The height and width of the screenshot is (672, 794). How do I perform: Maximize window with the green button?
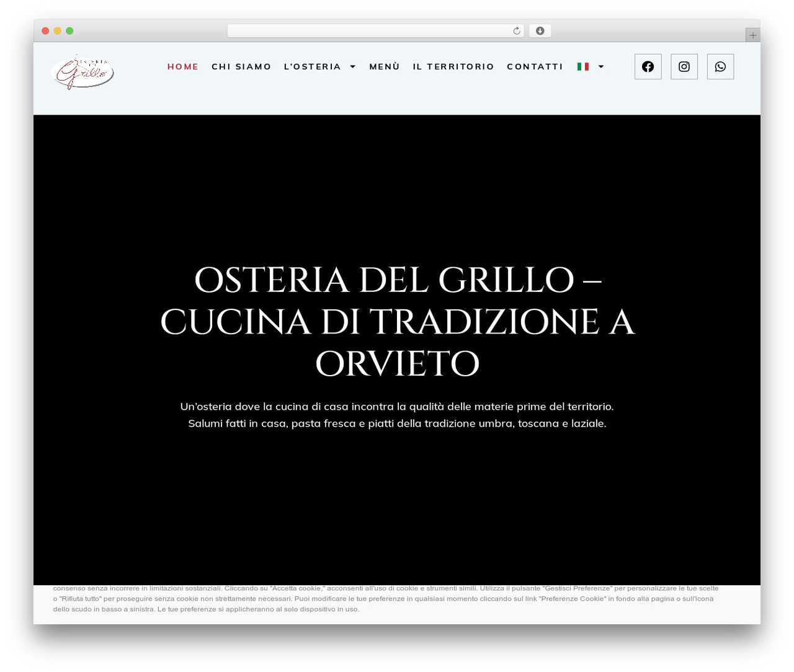69,31
